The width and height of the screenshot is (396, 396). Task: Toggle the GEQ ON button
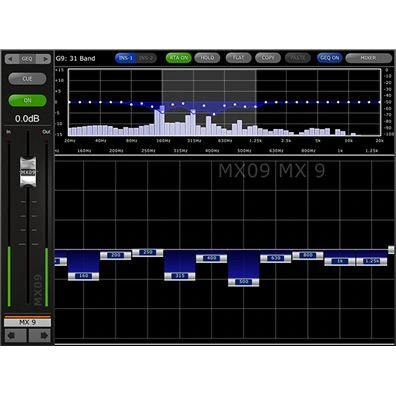click(x=329, y=58)
